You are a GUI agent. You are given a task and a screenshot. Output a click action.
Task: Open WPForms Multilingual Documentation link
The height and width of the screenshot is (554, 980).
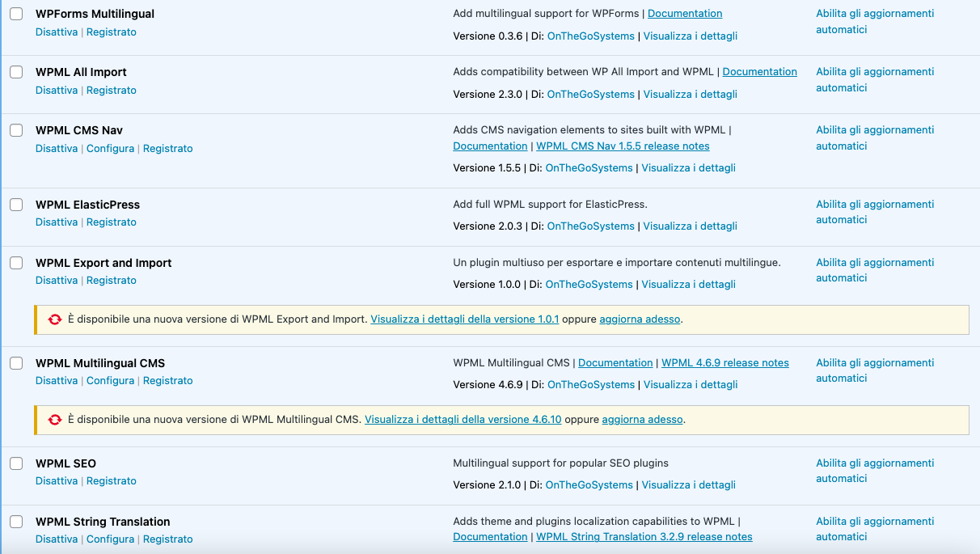pyautogui.click(x=685, y=14)
